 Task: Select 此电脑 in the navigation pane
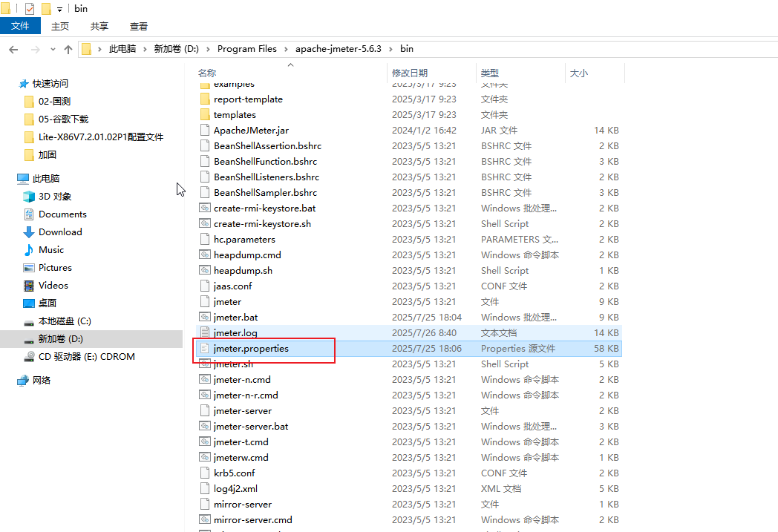45,178
